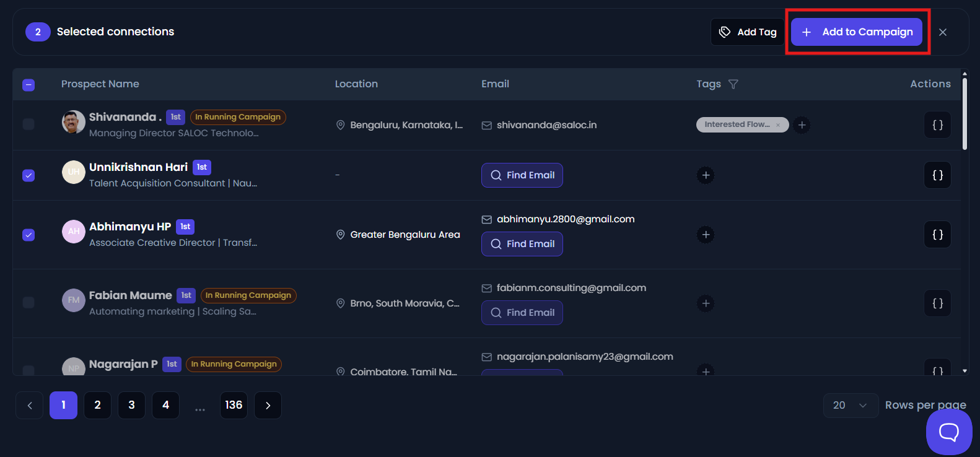
Task: Click Find Email for Unnikrishnan Hari
Action: pyautogui.click(x=522, y=175)
